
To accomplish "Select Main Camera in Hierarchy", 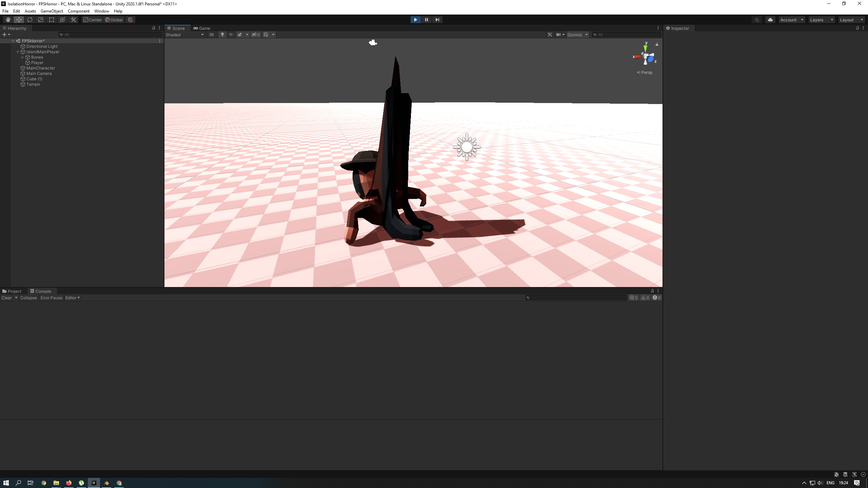I will [39, 74].
